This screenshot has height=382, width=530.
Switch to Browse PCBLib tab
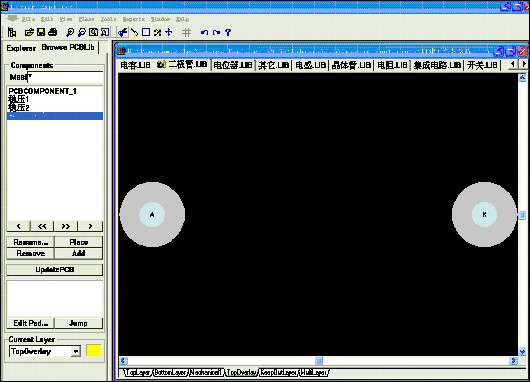pyautogui.click(x=68, y=47)
